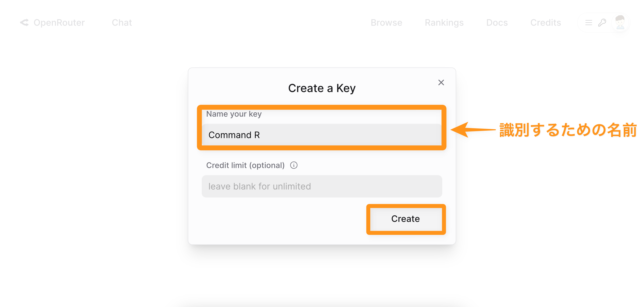Image resolution: width=644 pixels, height=307 pixels.
Task: Open the hamburger menu icon
Action: (589, 23)
